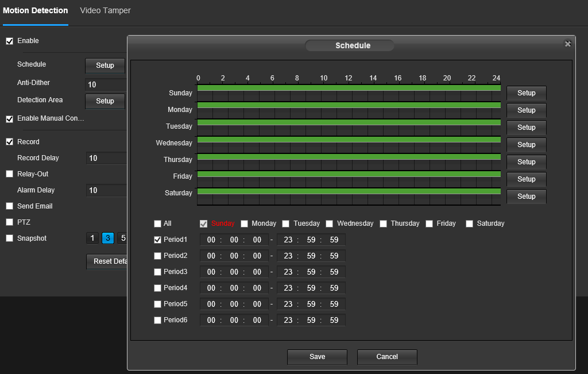Click the Tuesday green schedule bar

349,122
